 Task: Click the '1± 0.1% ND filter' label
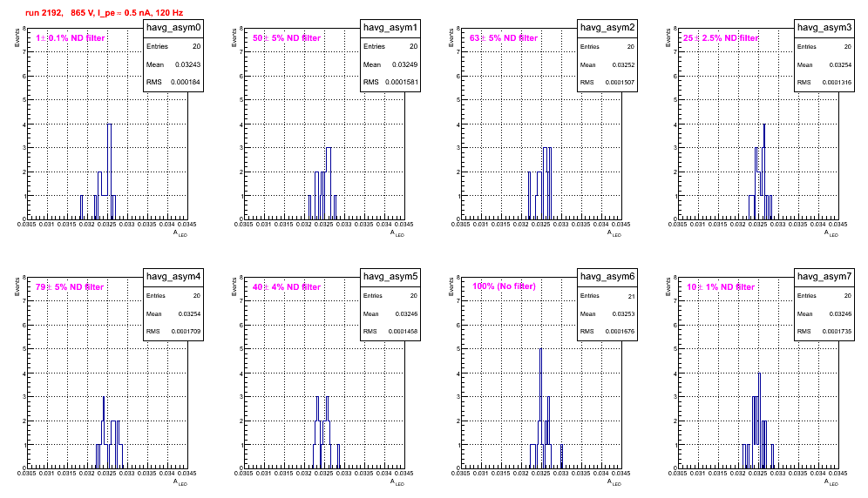coord(71,38)
